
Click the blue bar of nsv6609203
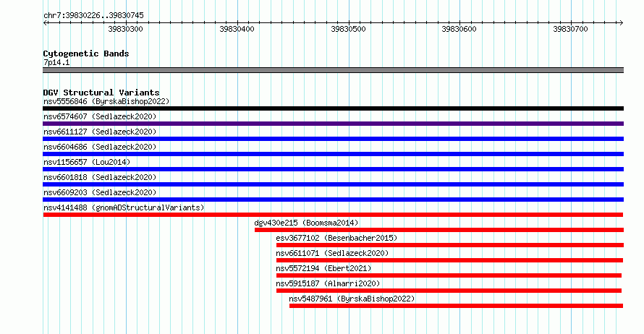(333, 200)
